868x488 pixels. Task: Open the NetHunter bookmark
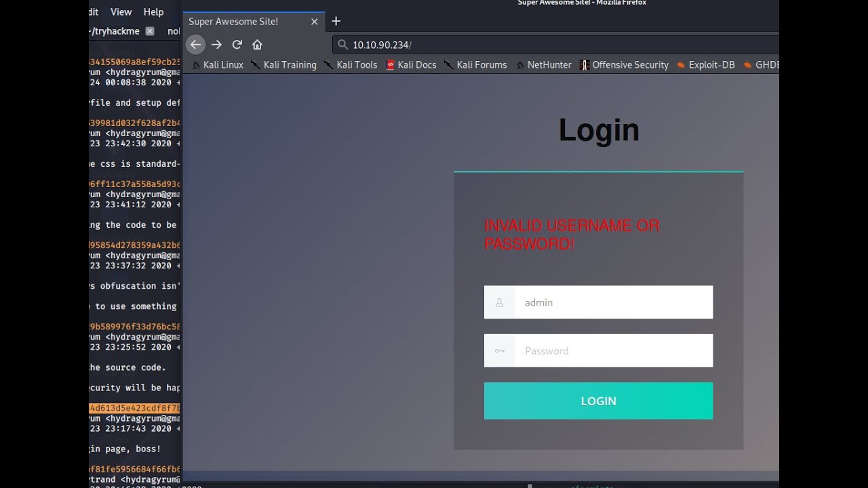coord(544,65)
